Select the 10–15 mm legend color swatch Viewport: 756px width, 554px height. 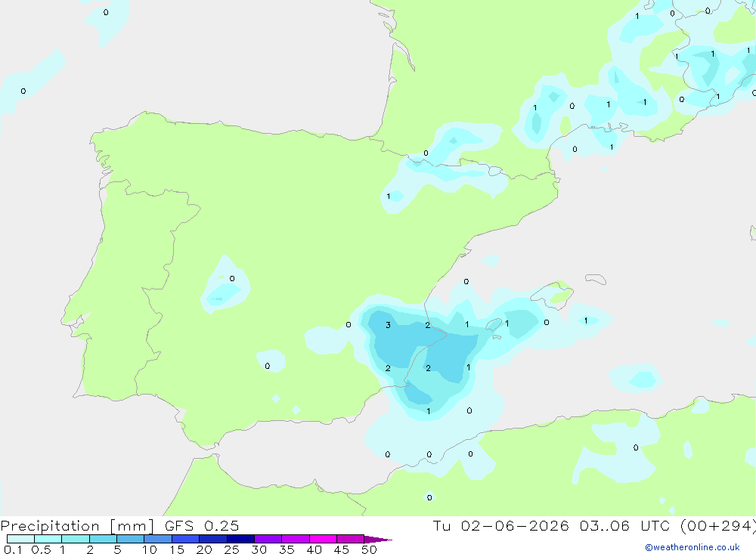coord(158,539)
